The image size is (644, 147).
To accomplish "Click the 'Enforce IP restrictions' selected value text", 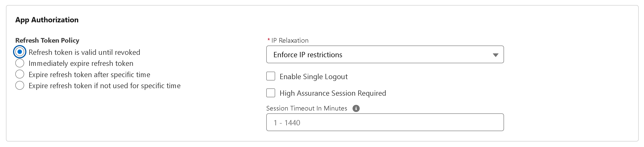I will point(307,55).
